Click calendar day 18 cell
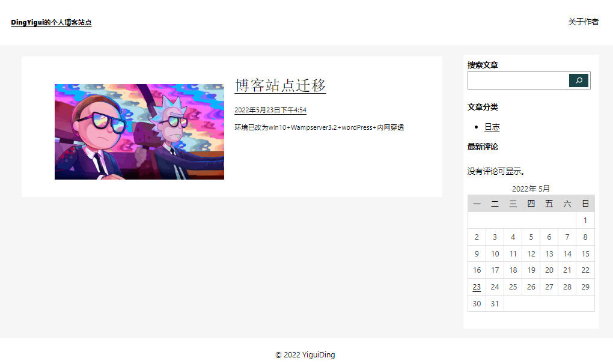Screen dimensions: 613x364 point(513,270)
